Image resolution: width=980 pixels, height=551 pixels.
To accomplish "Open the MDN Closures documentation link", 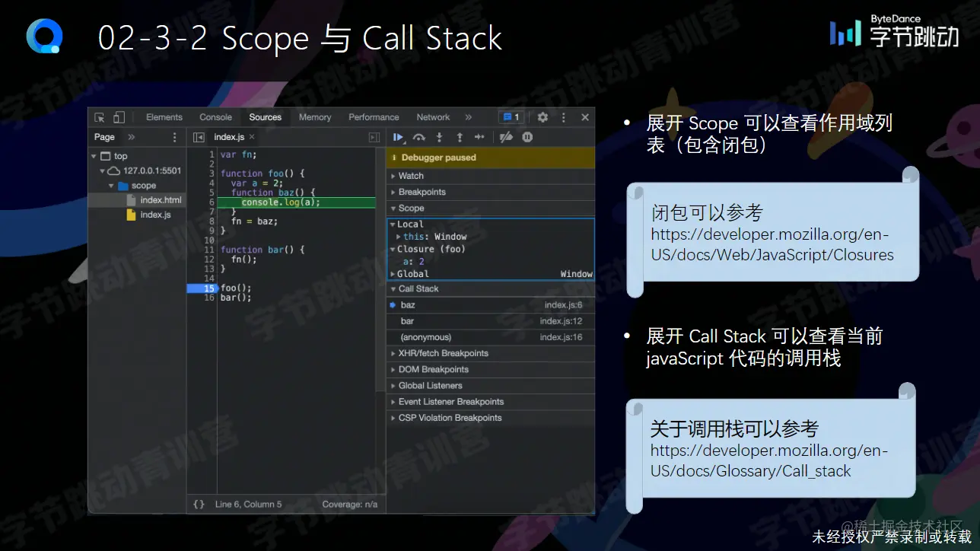I will pos(772,245).
